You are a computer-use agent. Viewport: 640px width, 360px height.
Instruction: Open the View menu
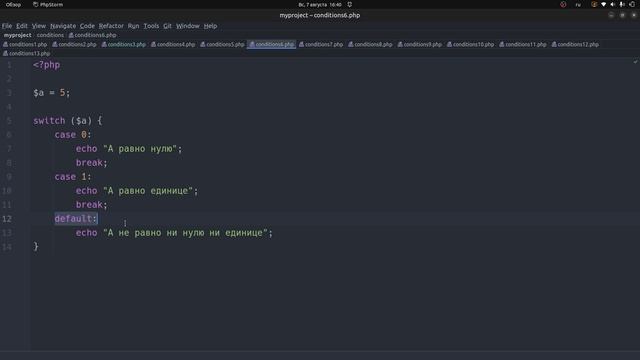(x=39, y=26)
